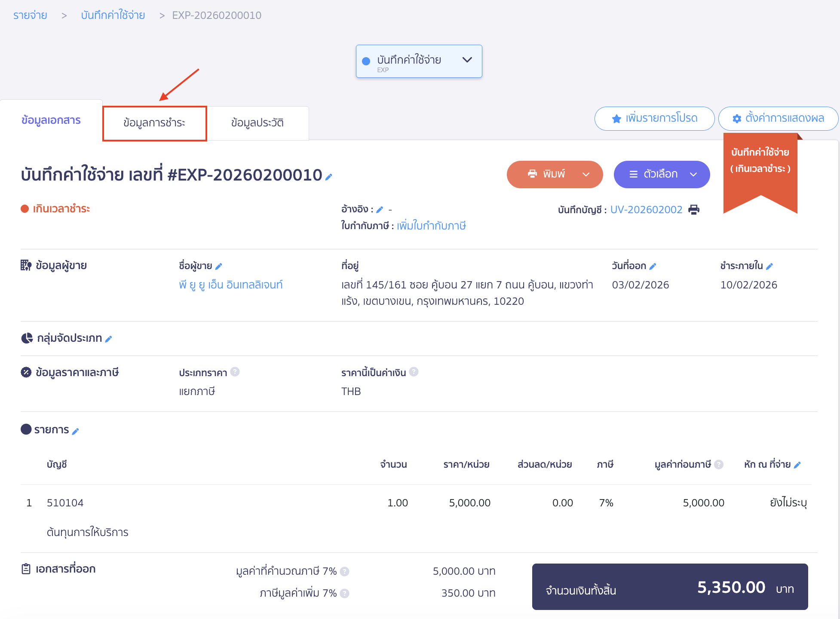
Task: Edit issue date วันที่ออก pencil icon
Action: pyautogui.click(x=653, y=267)
